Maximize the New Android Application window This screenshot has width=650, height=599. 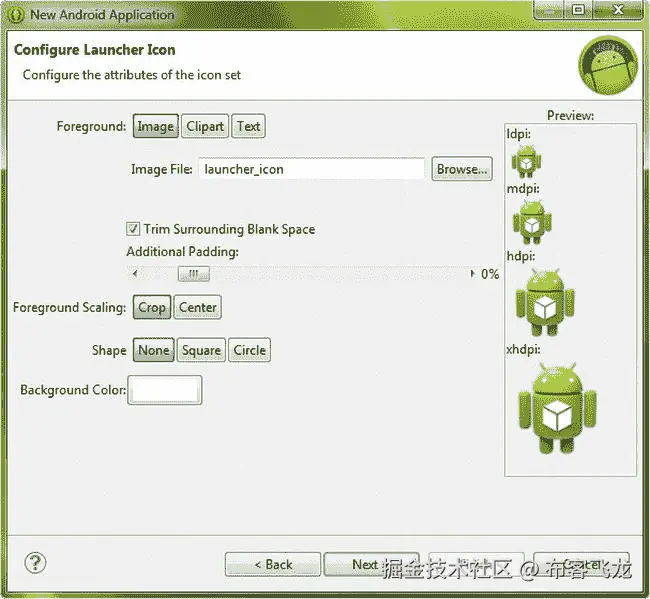pyautogui.click(x=578, y=10)
